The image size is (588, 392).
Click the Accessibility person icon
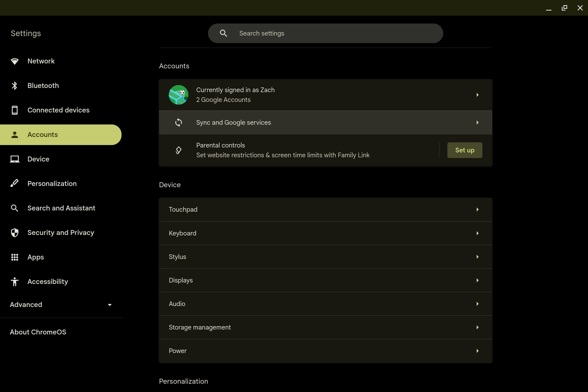pyautogui.click(x=14, y=282)
